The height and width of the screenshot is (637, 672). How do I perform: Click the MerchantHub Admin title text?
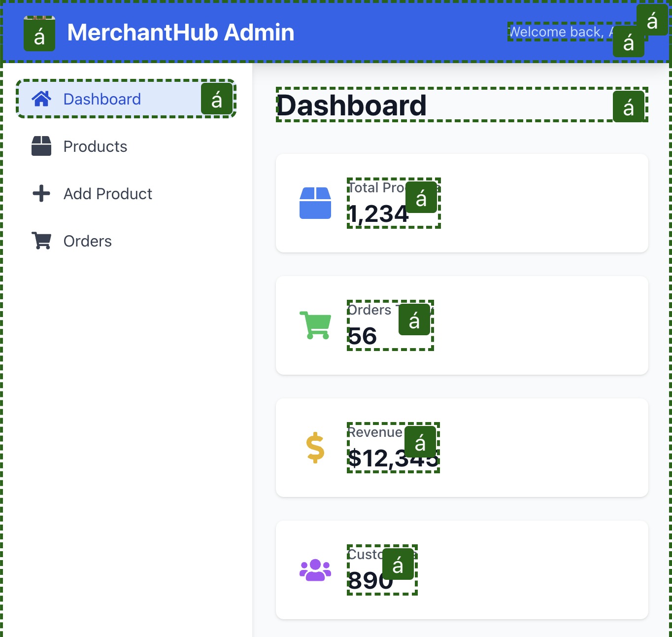(x=181, y=32)
